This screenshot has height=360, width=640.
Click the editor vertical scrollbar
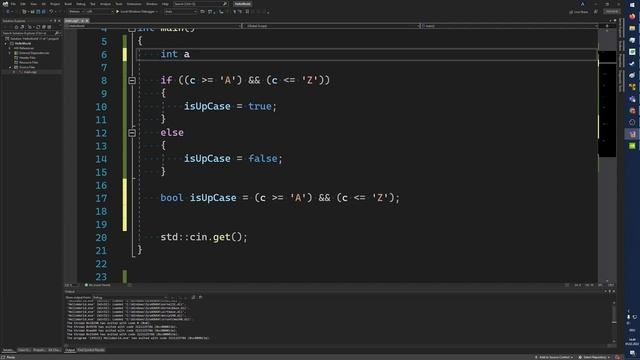pyautogui.click(x=607, y=155)
